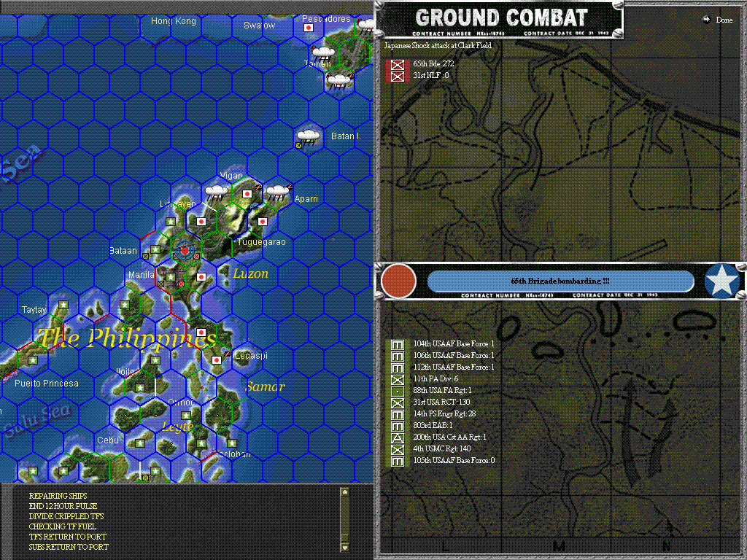Click the US white star emblem
The width and height of the screenshot is (747, 560).
tap(721, 281)
